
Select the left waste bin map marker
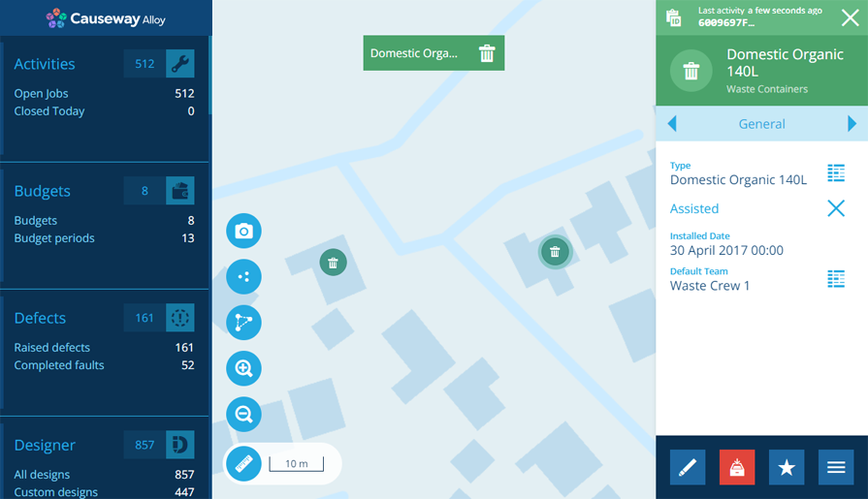[x=334, y=263]
